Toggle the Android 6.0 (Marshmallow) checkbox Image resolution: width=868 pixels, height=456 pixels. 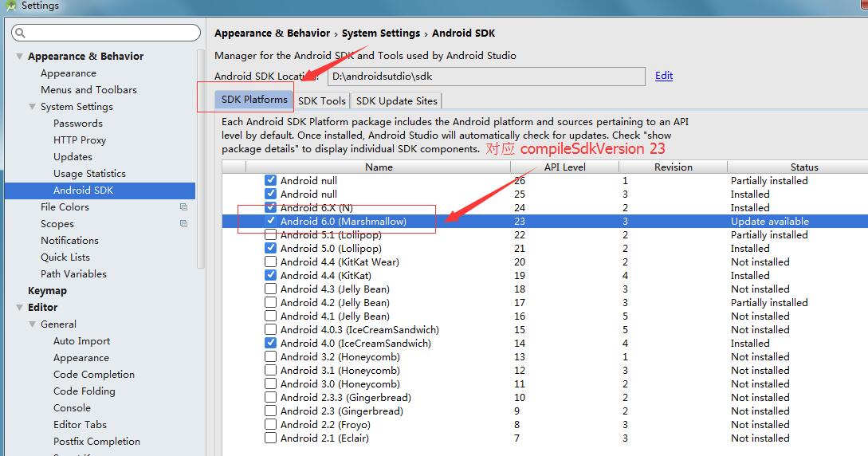click(270, 221)
